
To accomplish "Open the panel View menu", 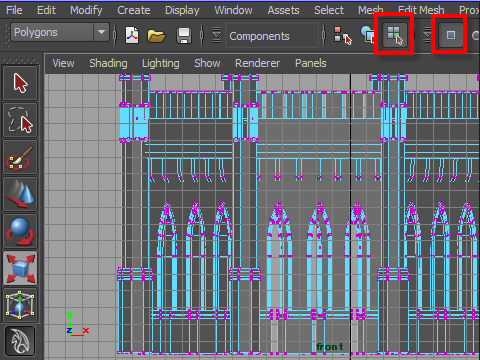I will [63, 63].
